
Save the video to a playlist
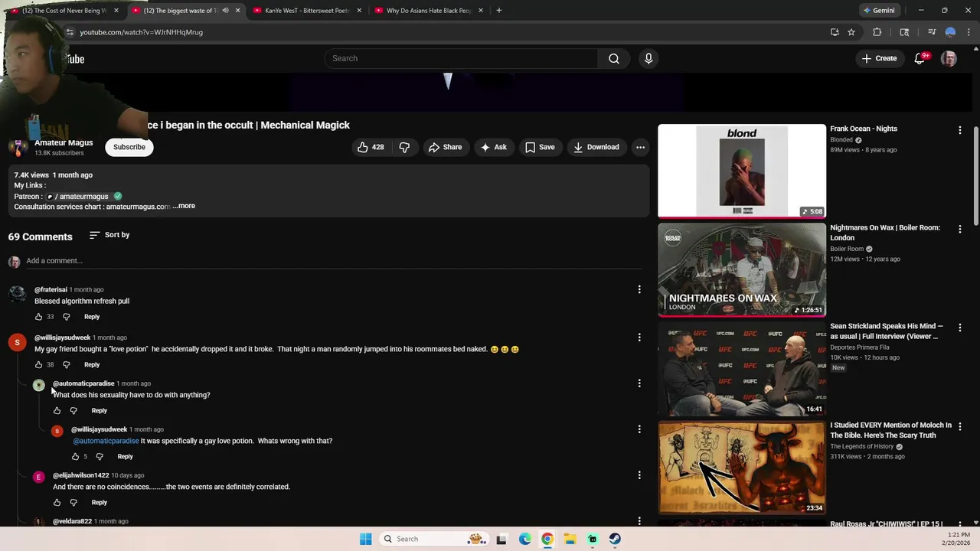click(x=540, y=147)
